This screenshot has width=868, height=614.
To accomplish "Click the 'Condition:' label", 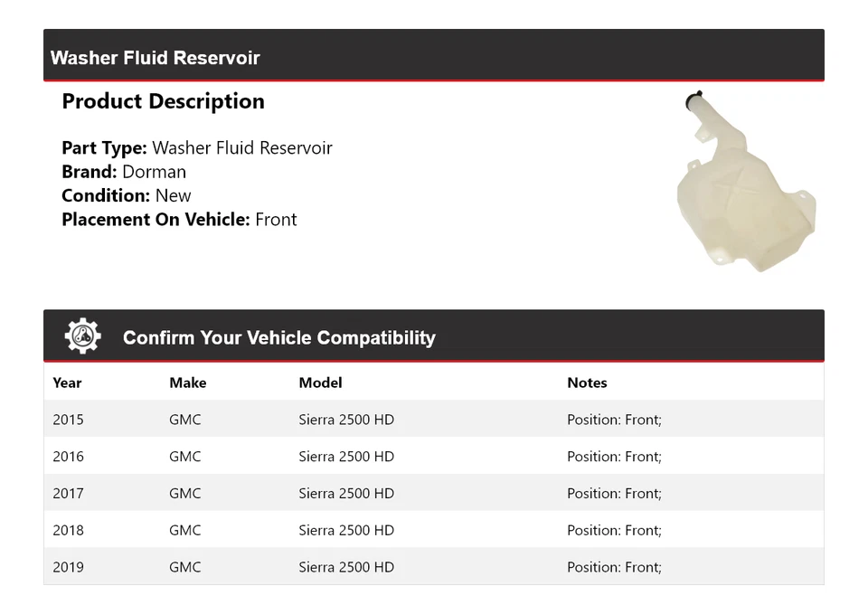I will tap(106, 195).
